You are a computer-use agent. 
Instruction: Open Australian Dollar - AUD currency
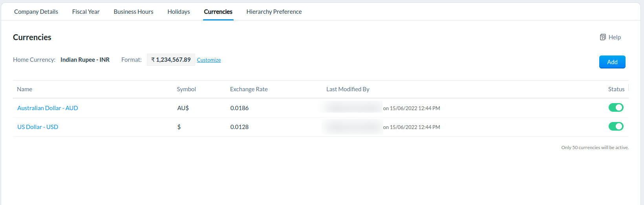click(x=48, y=108)
